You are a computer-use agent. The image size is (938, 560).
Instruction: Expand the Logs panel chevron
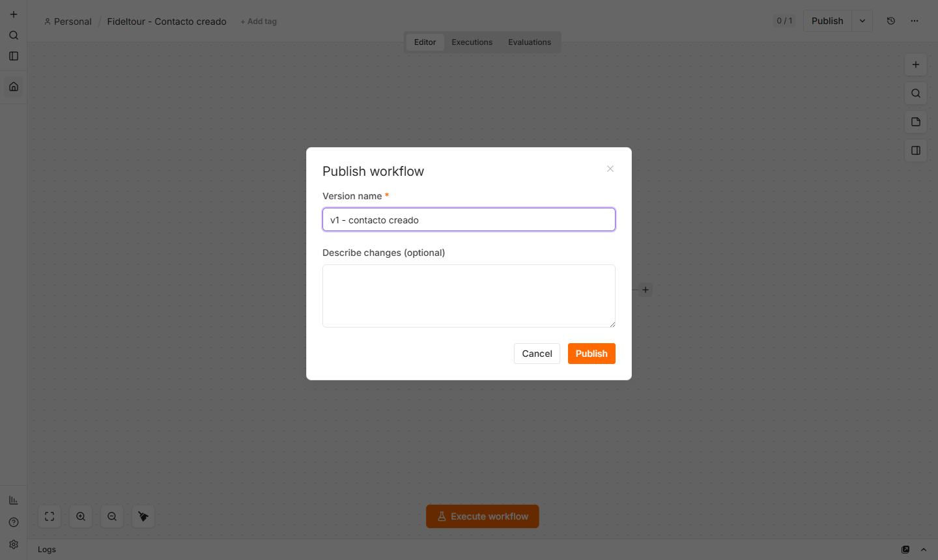point(924,550)
